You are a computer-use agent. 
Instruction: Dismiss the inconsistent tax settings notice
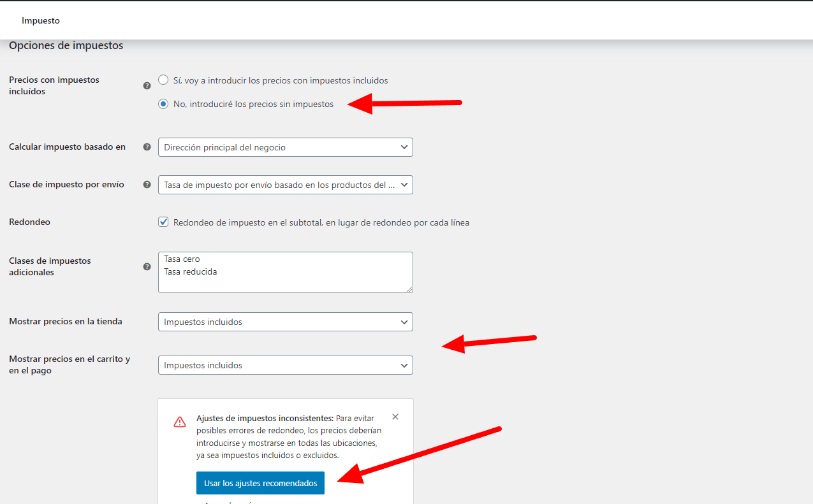tap(395, 417)
